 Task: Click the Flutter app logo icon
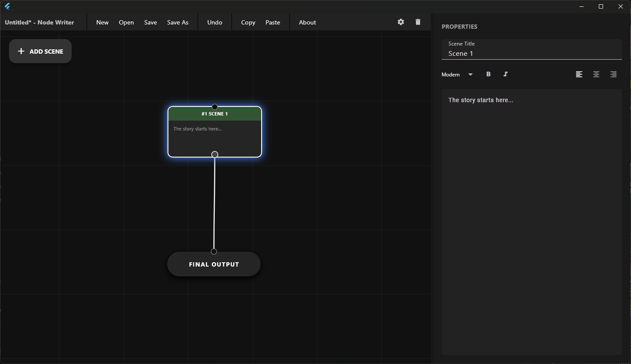coord(7,6)
